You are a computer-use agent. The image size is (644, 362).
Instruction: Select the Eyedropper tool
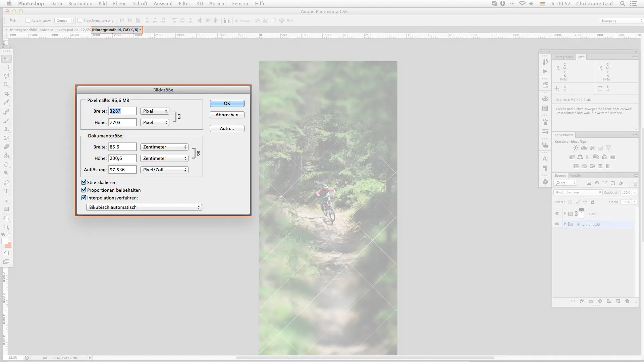click(x=6, y=102)
